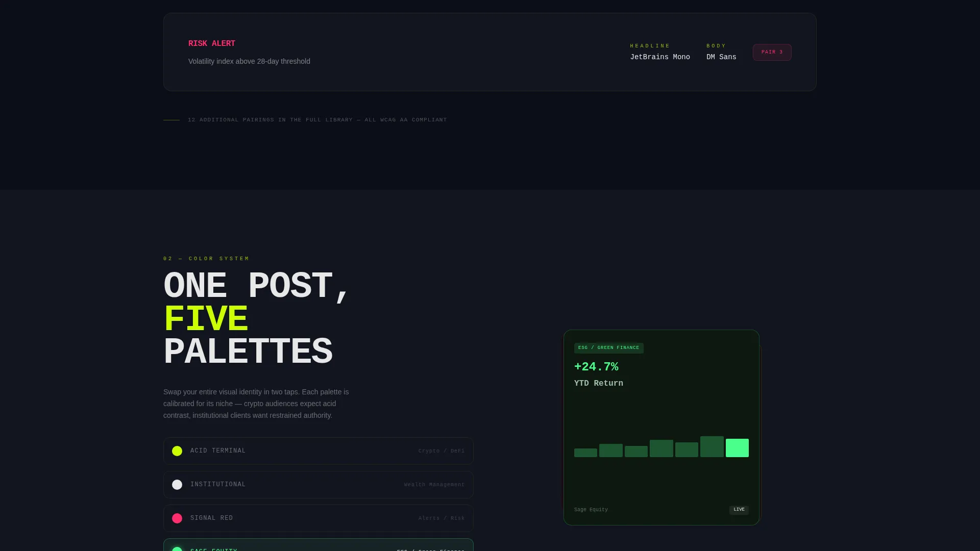Click the HEADLINE label above JetBrains Mono

(650, 46)
